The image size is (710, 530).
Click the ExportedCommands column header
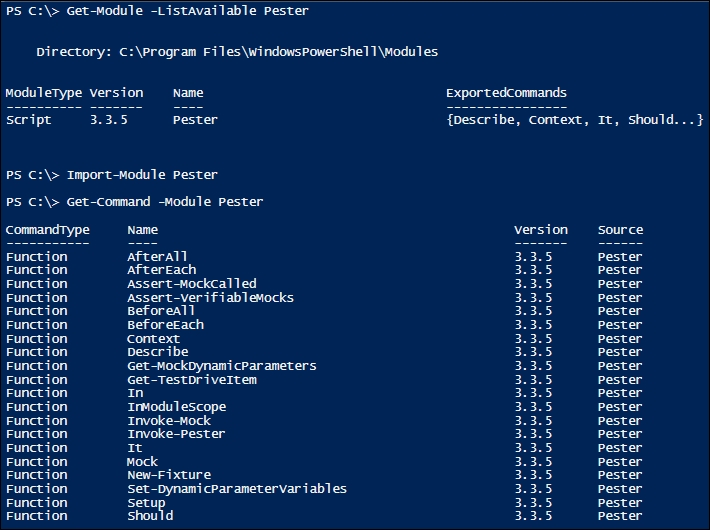[x=506, y=93]
